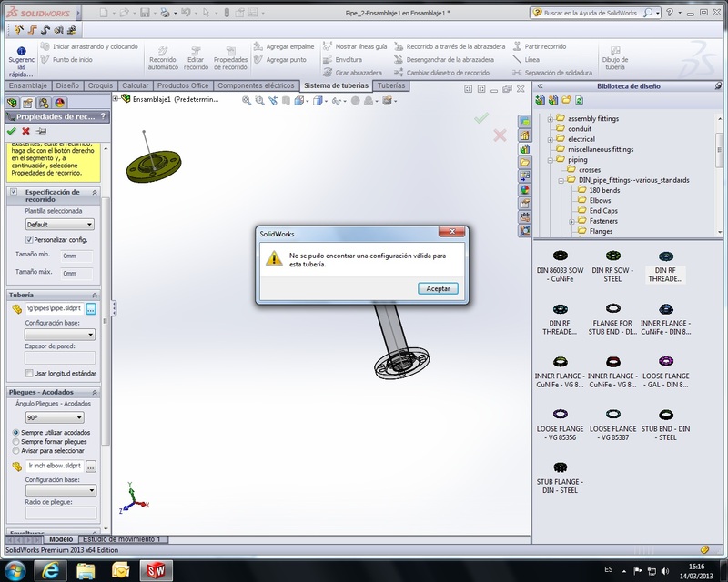Browse for pipe part file

(x=91, y=308)
